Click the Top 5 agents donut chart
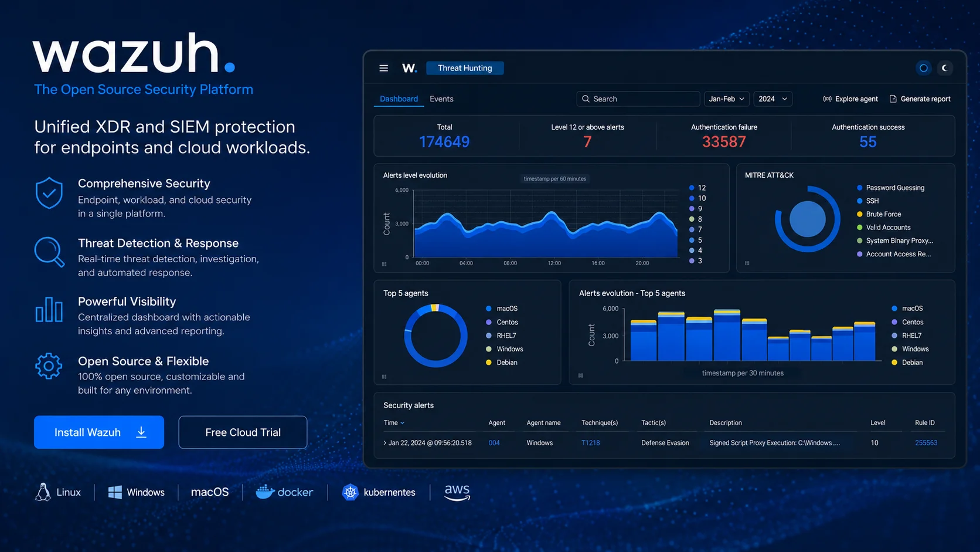 pyautogui.click(x=435, y=336)
